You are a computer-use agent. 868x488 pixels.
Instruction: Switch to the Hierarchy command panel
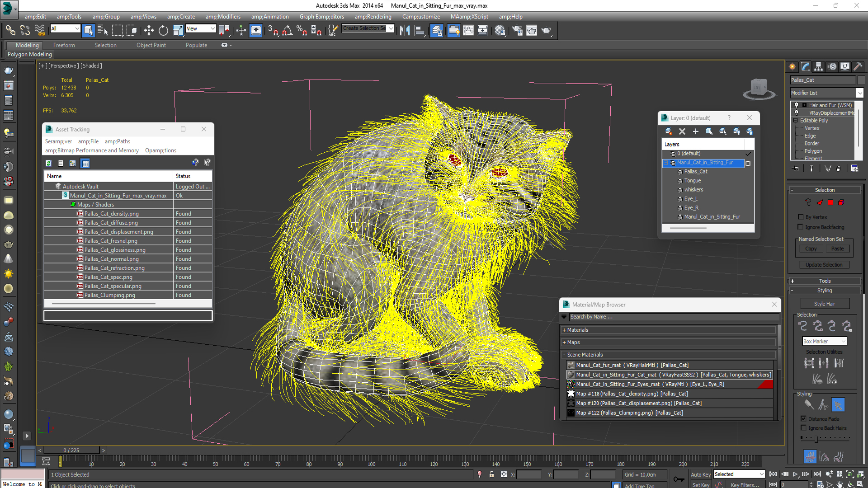818,66
